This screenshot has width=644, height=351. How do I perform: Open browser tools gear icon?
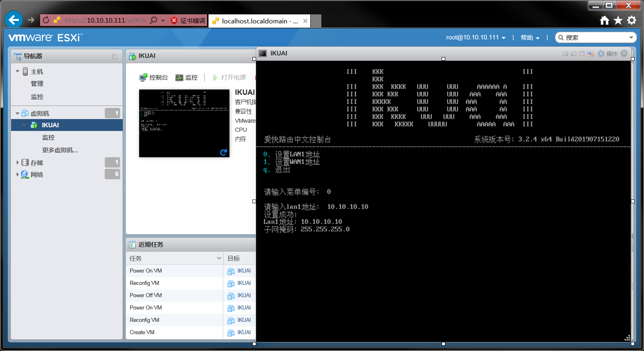coord(632,20)
